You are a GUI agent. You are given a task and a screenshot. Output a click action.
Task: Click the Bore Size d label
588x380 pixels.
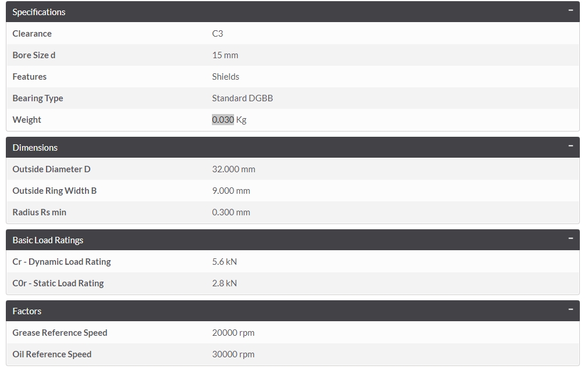[34, 55]
